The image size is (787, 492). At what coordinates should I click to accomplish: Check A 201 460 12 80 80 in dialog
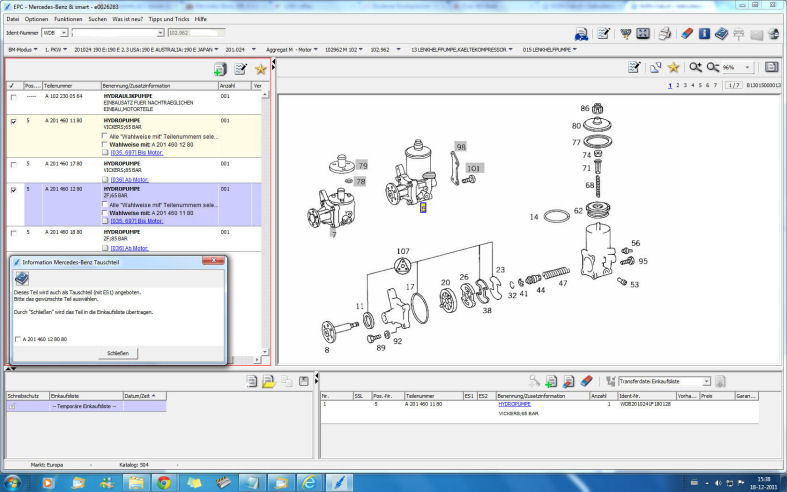pos(18,339)
